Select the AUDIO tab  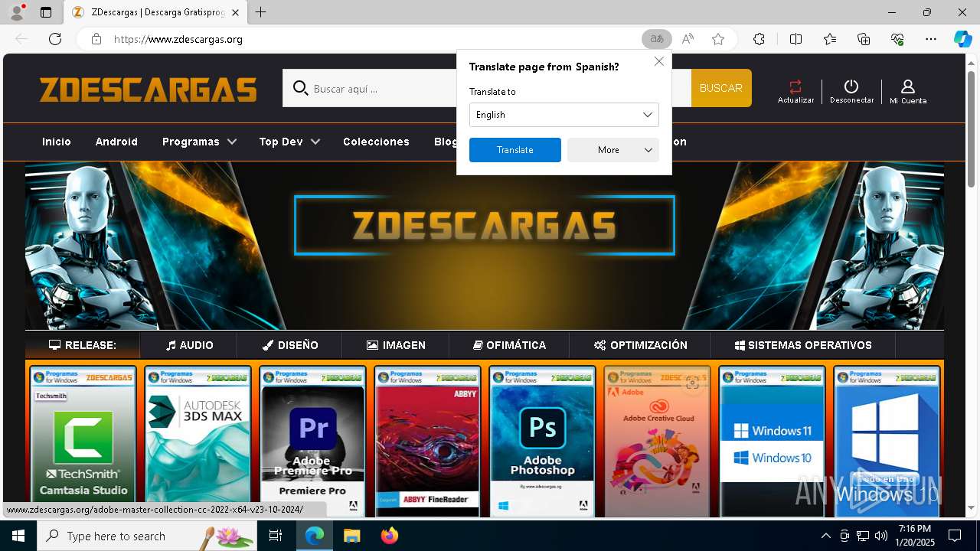click(189, 345)
